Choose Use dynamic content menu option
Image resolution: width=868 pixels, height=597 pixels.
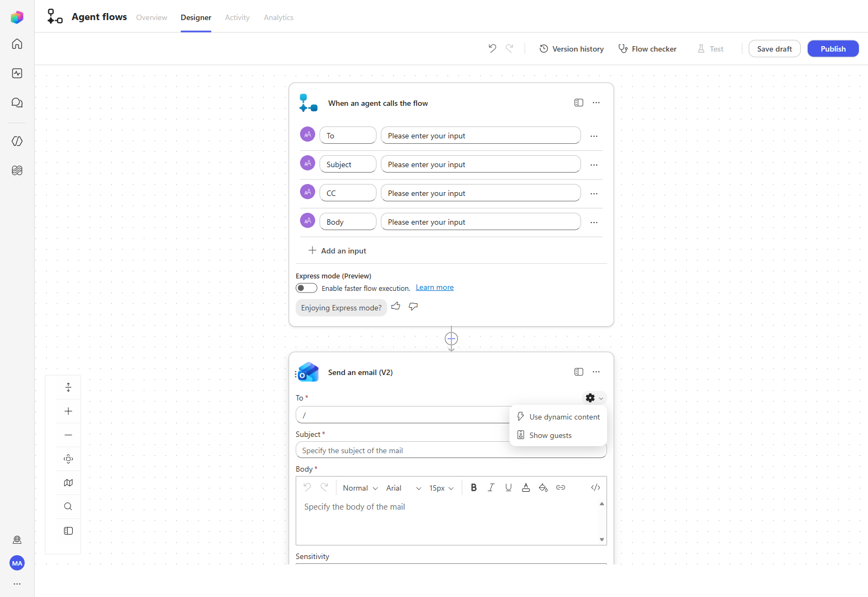tap(558, 417)
